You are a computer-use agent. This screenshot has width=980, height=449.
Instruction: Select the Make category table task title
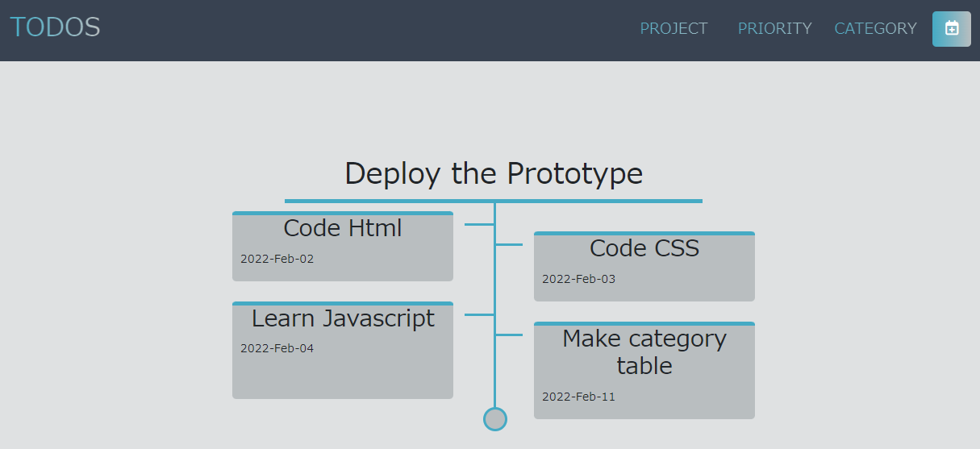(x=644, y=351)
